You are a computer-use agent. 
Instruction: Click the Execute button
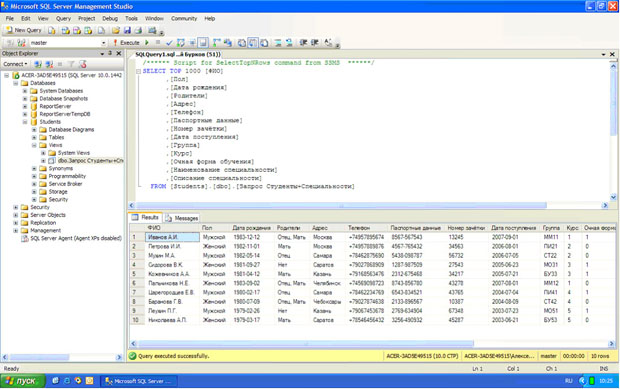127,42
